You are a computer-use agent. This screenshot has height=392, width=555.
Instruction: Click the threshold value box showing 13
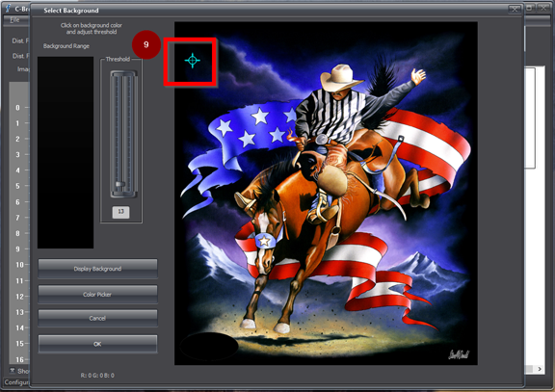120,212
